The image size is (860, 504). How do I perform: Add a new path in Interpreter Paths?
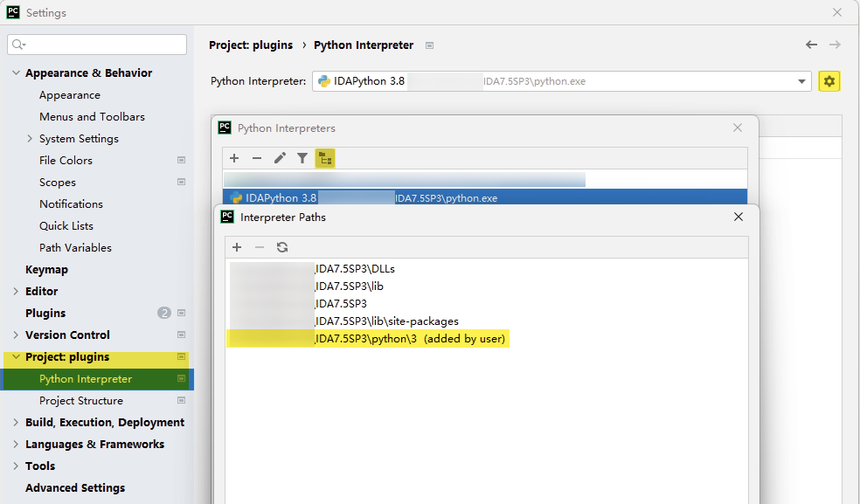click(x=237, y=247)
